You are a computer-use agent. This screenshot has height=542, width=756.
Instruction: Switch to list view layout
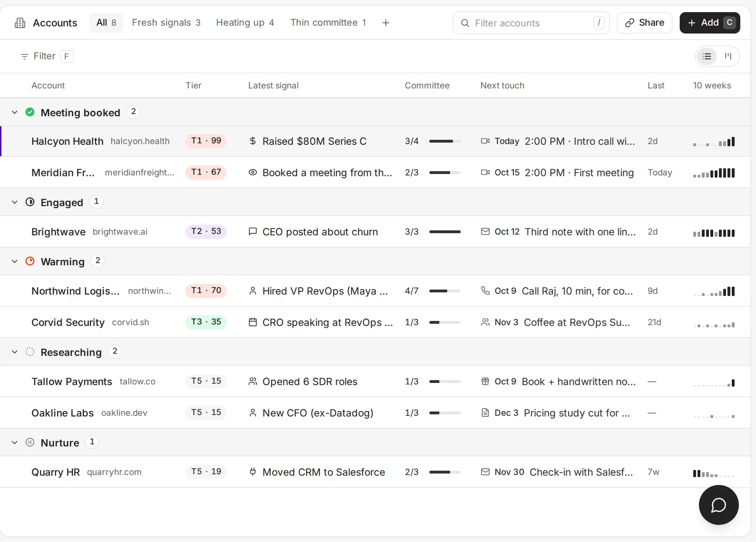[x=706, y=56]
